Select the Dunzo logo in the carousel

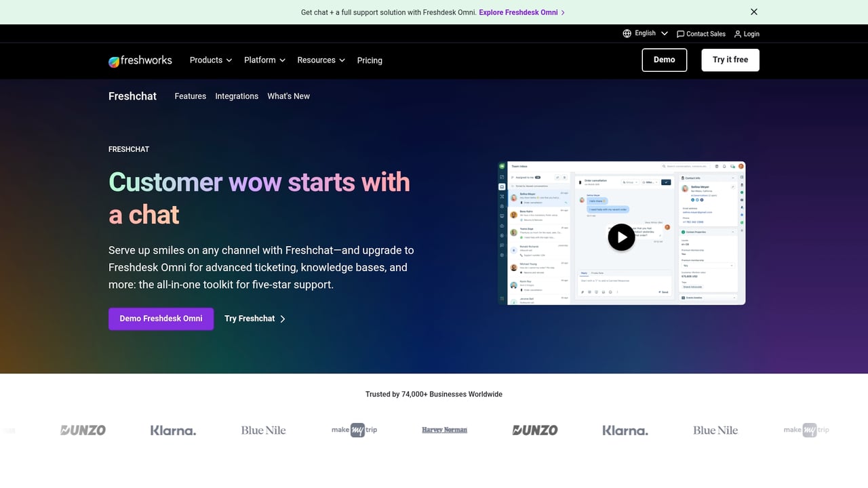(x=82, y=430)
